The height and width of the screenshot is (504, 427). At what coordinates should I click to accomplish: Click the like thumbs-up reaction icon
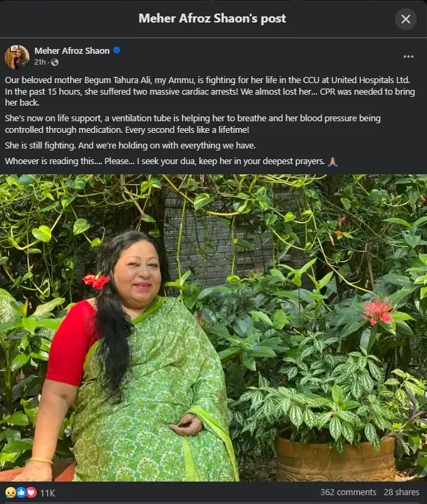click(x=21, y=492)
